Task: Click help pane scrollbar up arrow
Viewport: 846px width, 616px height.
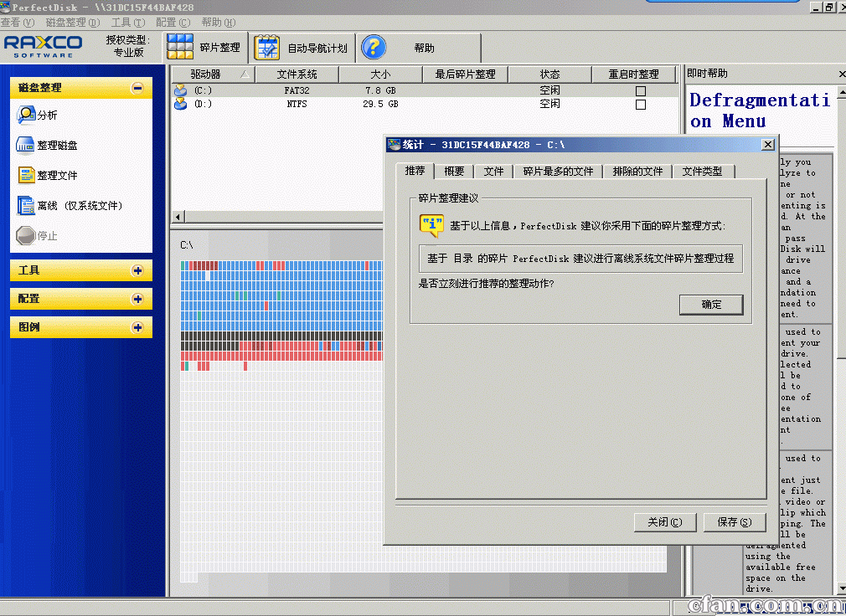Action: point(841,93)
